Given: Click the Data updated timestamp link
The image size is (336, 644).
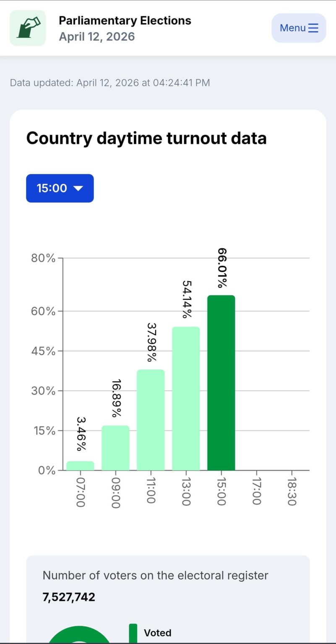Looking at the screenshot, I should [109, 83].
